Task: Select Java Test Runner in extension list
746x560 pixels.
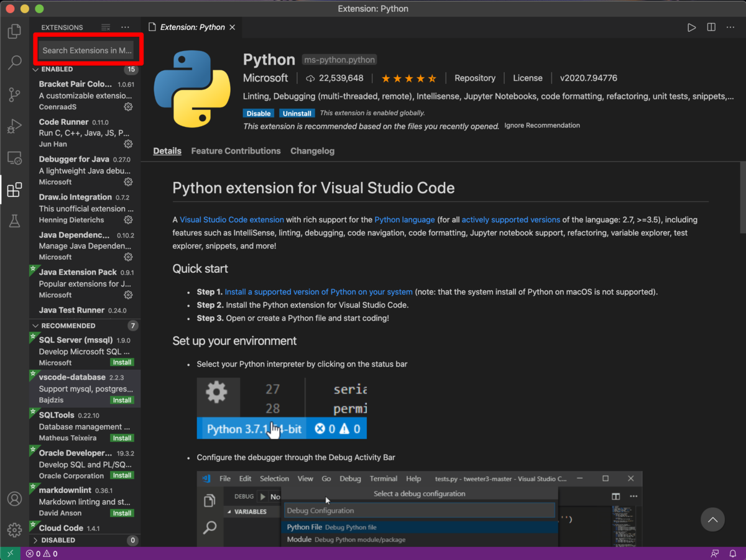Action: (85, 310)
